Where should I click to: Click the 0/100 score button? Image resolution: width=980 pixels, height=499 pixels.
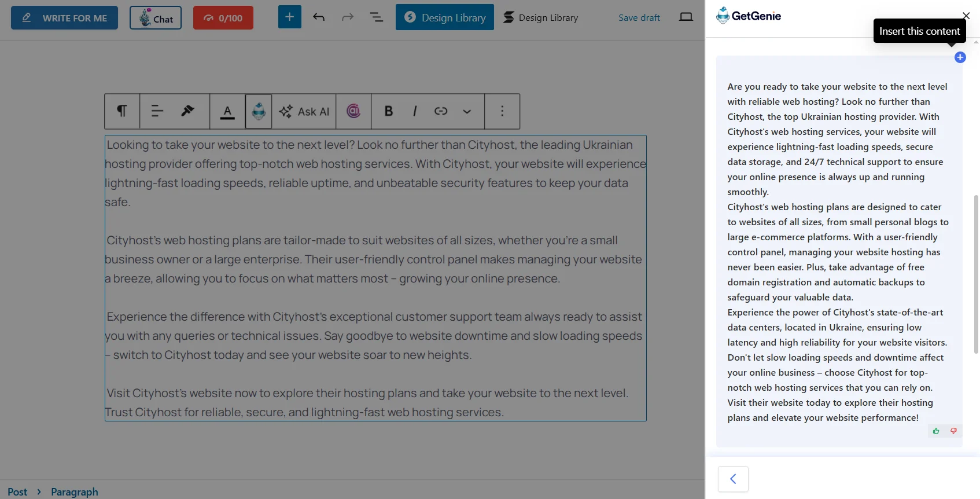click(223, 18)
